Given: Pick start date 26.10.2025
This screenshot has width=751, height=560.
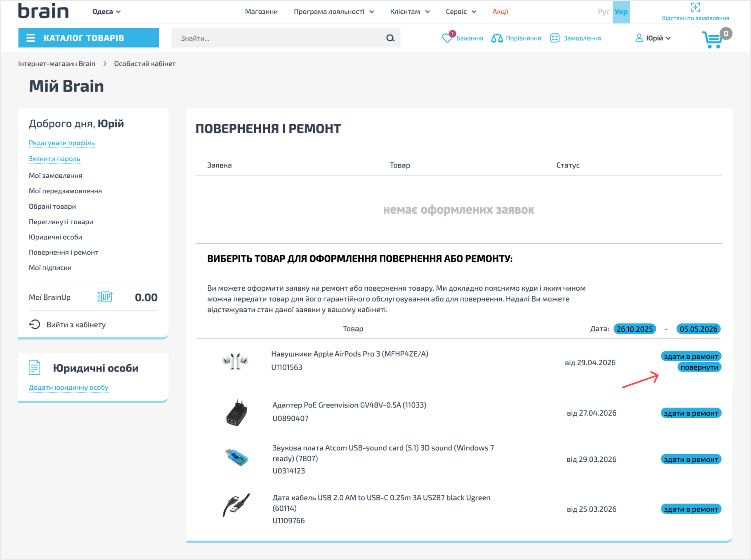Looking at the screenshot, I should [635, 329].
